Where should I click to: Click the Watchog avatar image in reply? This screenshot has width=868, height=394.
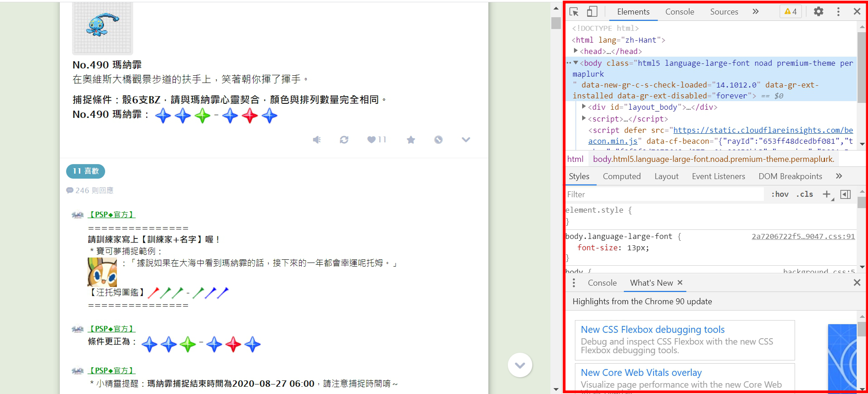coord(102,272)
